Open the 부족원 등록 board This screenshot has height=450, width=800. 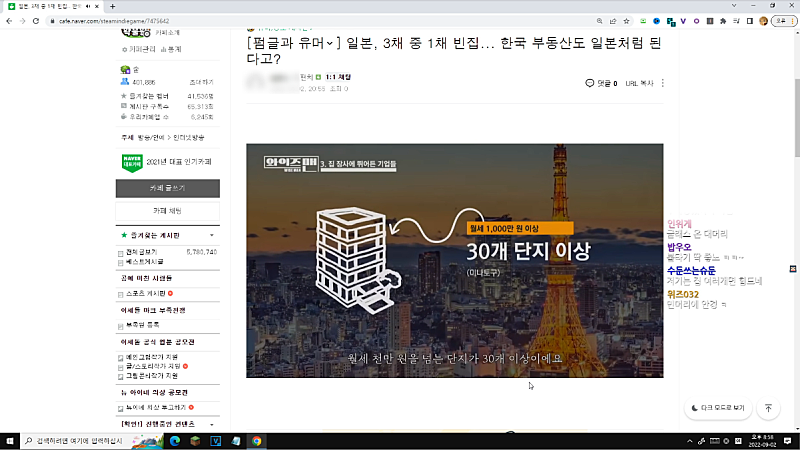coord(142,325)
